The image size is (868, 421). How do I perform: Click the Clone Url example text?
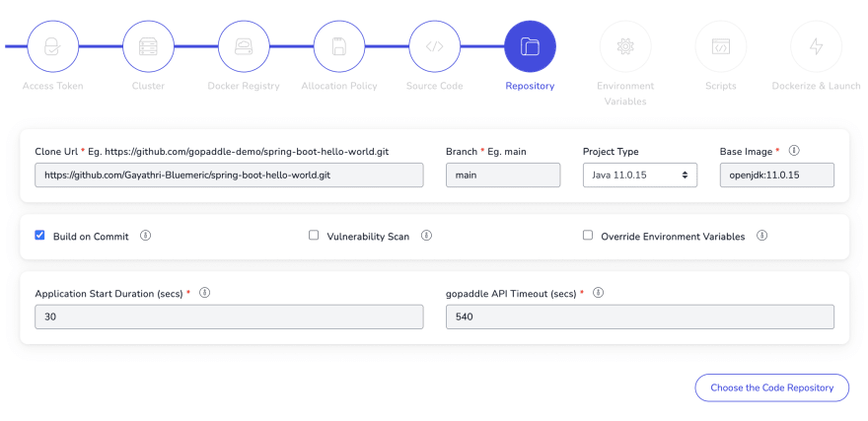tap(239, 151)
